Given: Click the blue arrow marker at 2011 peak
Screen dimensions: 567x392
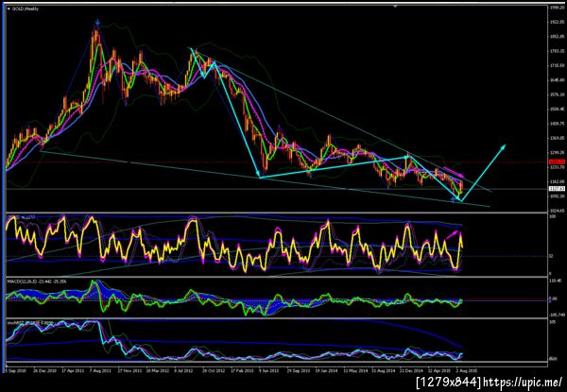Looking at the screenshot, I should 97,23.
